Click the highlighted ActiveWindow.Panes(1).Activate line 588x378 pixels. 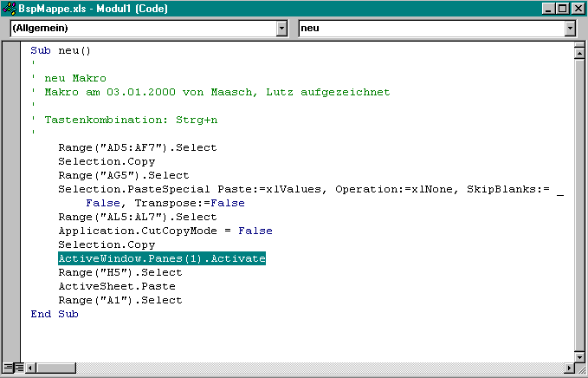pyautogui.click(x=162, y=258)
